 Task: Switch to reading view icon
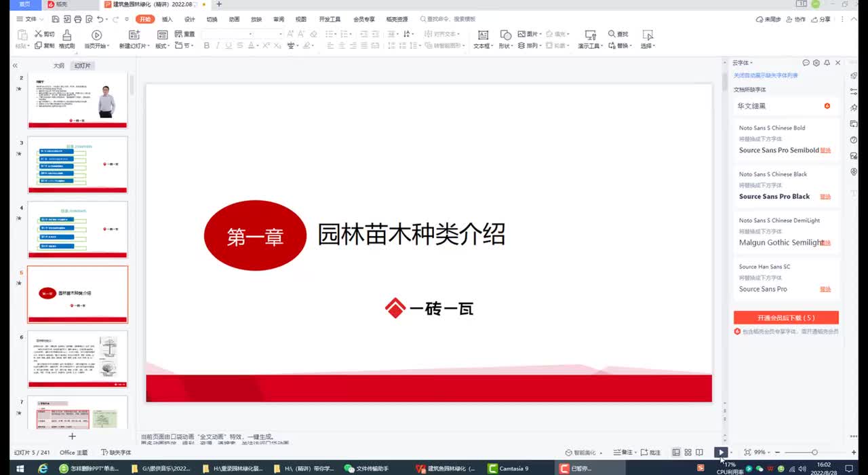[x=699, y=453]
